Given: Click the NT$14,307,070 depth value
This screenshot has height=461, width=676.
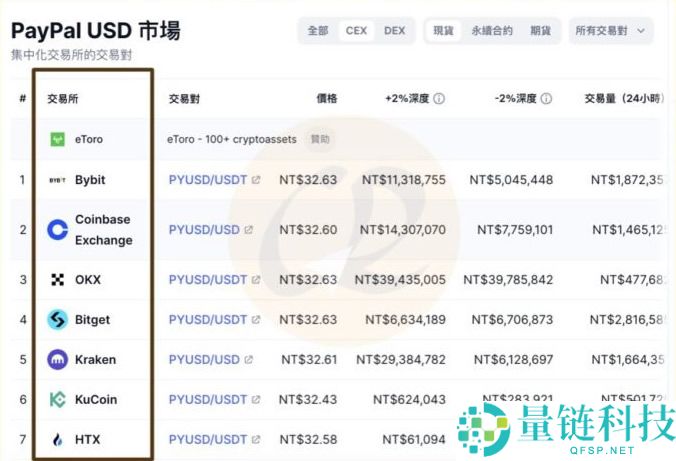Looking at the screenshot, I should (403, 230).
